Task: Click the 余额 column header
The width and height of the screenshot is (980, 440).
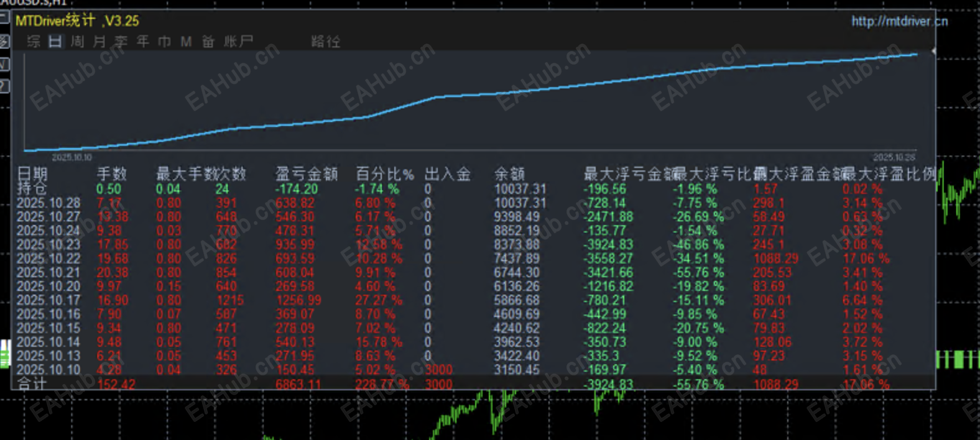Action: point(509,174)
